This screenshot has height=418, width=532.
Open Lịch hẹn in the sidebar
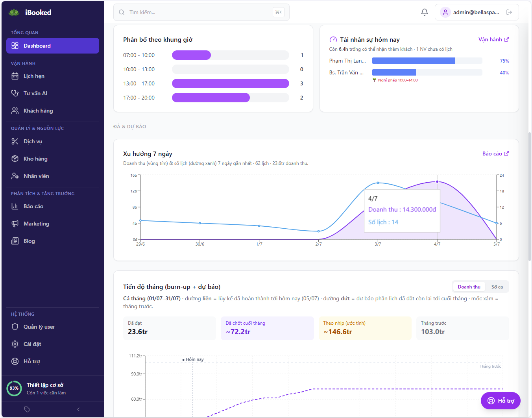(x=53, y=76)
